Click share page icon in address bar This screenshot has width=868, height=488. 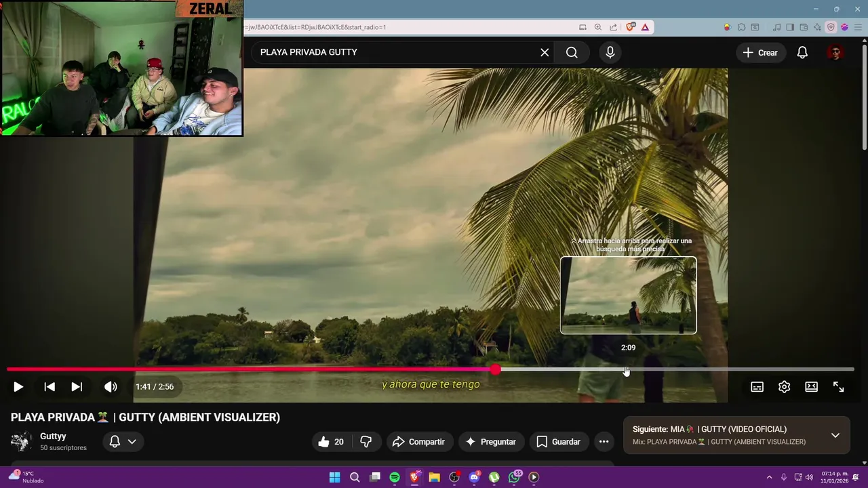613,27
